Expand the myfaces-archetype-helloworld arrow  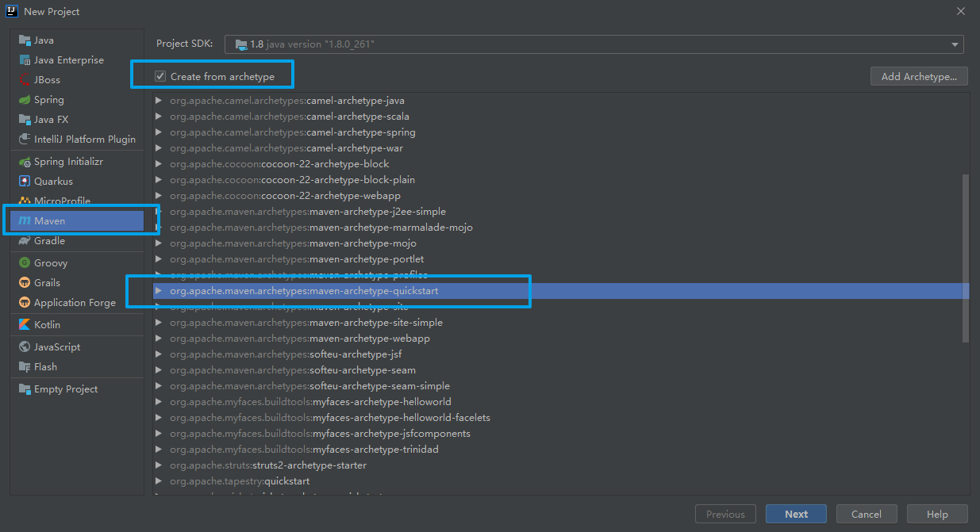tap(159, 402)
